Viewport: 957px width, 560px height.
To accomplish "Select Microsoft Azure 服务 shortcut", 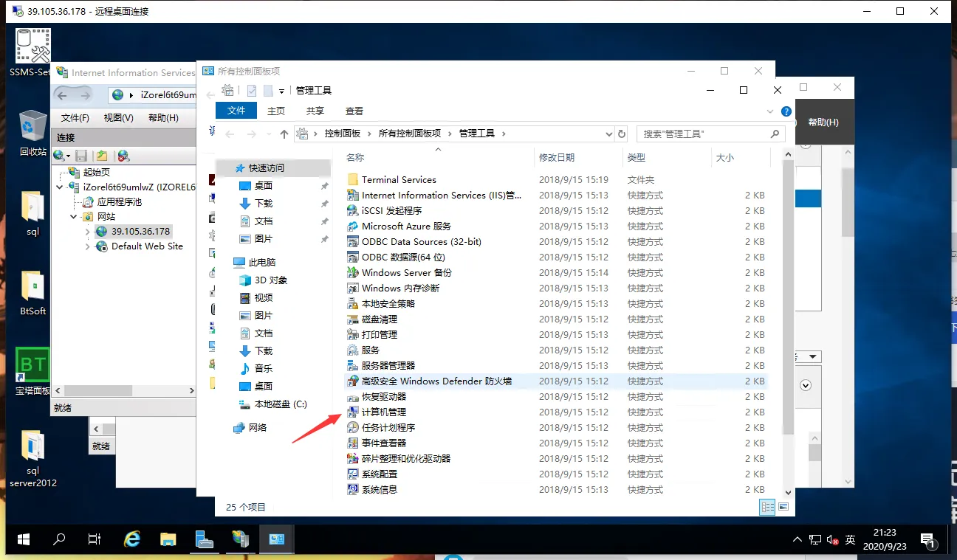I will click(399, 227).
